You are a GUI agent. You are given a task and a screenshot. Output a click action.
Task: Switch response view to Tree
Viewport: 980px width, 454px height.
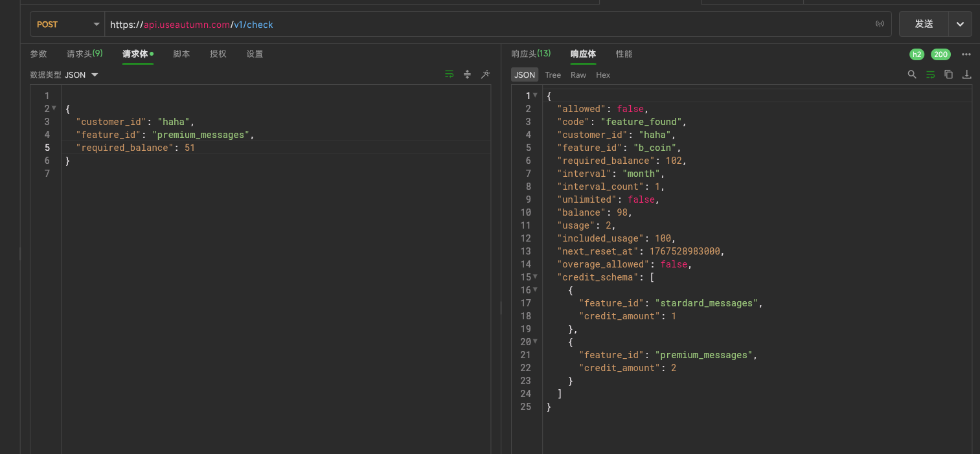553,75
